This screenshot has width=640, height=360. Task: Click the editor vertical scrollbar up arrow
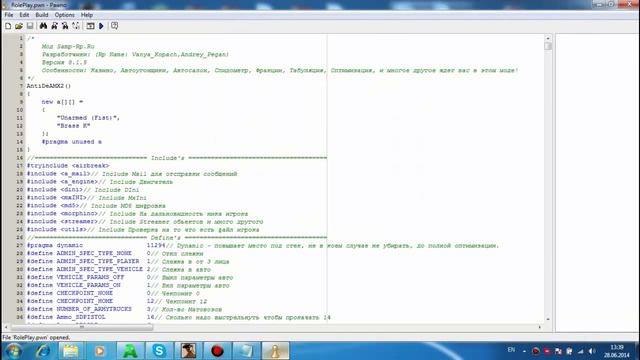pos(548,38)
